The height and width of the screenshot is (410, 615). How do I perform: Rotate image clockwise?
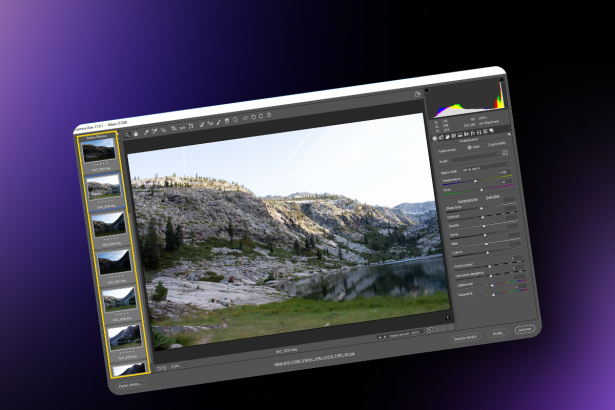261,116
